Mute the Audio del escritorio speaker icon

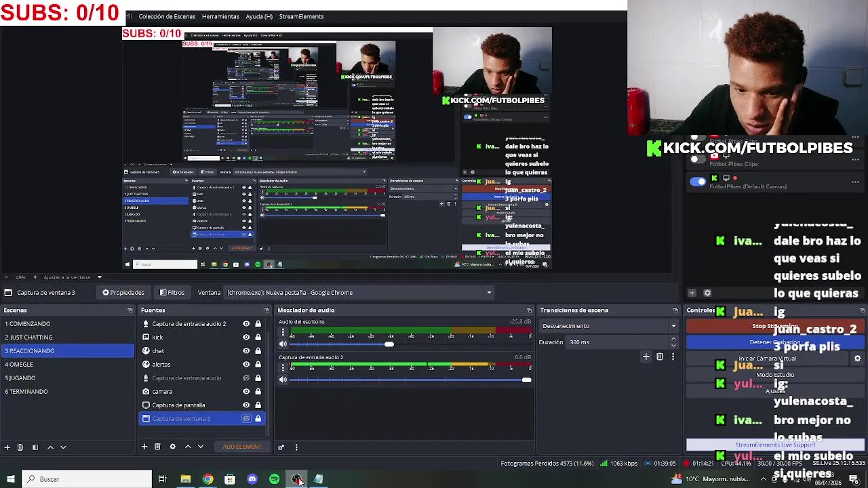pyautogui.click(x=283, y=344)
